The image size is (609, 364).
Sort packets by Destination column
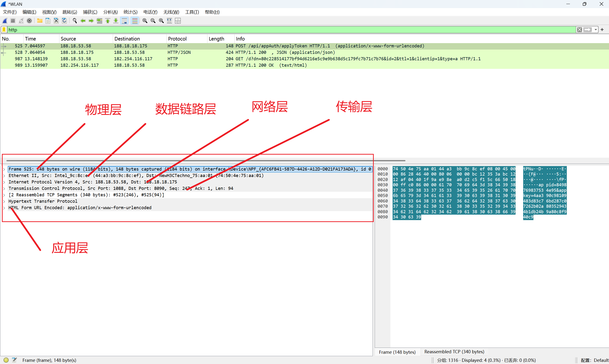point(140,39)
